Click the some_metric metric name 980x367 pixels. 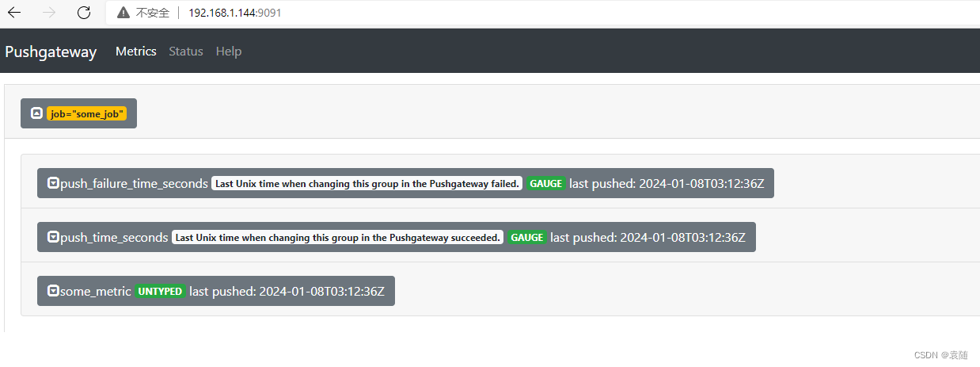pyautogui.click(x=96, y=291)
